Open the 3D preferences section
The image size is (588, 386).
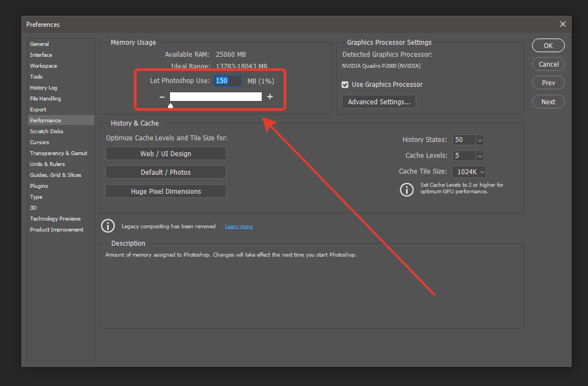[x=33, y=207]
